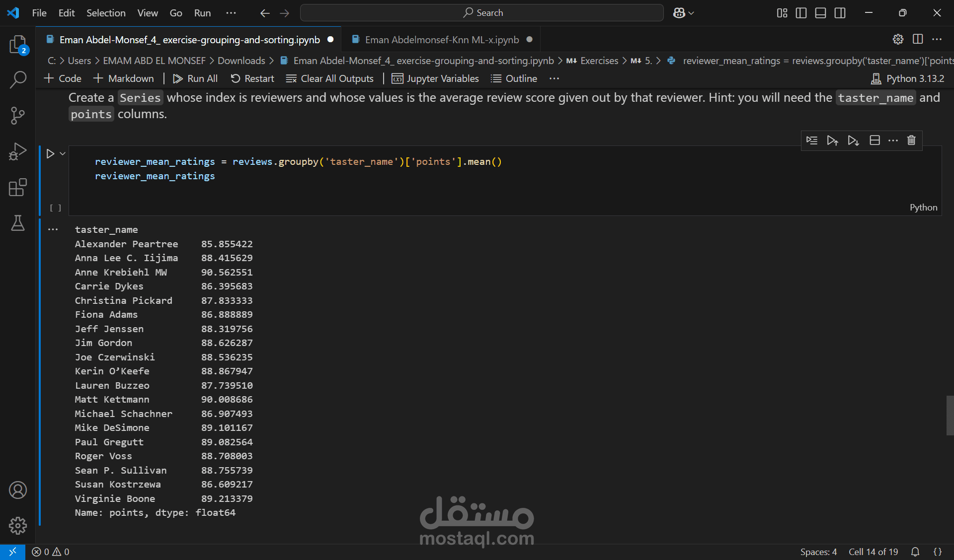Open the Run and Debug view
The image size is (954, 560).
tap(18, 151)
